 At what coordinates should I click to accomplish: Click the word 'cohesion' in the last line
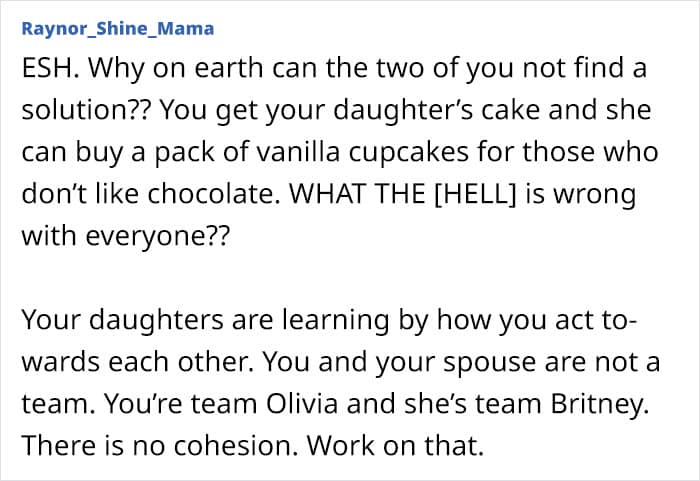click(x=236, y=446)
